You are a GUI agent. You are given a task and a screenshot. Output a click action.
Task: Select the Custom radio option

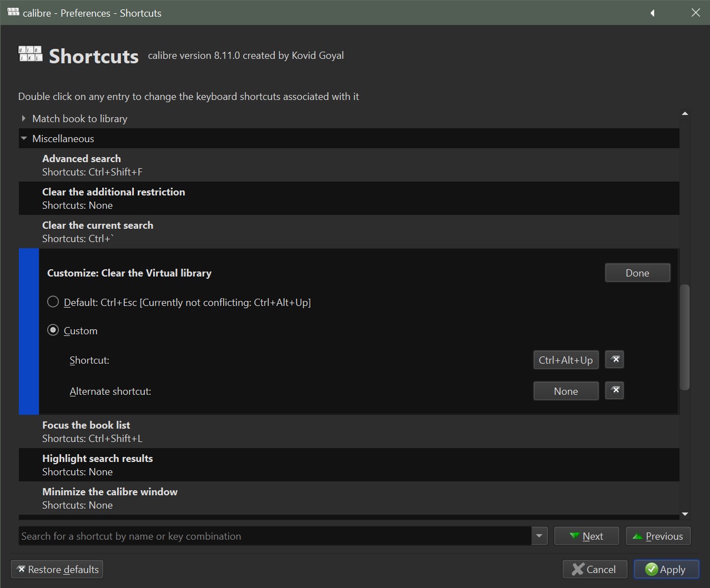pyautogui.click(x=53, y=330)
